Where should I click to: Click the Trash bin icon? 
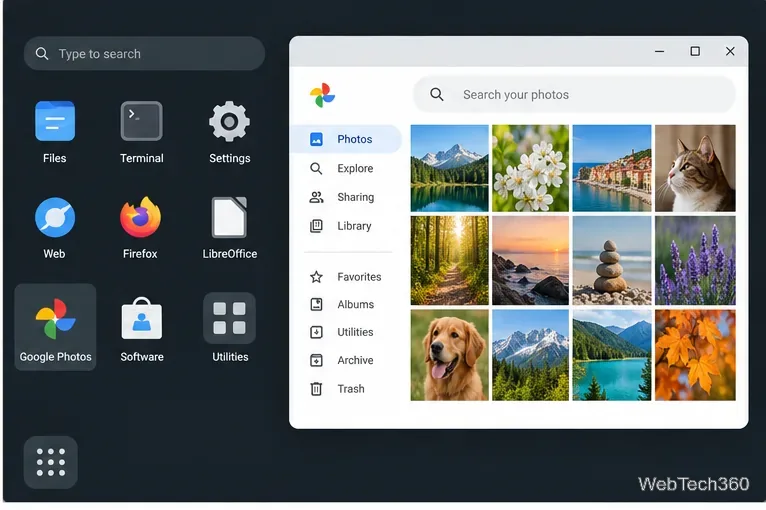pos(316,389)
